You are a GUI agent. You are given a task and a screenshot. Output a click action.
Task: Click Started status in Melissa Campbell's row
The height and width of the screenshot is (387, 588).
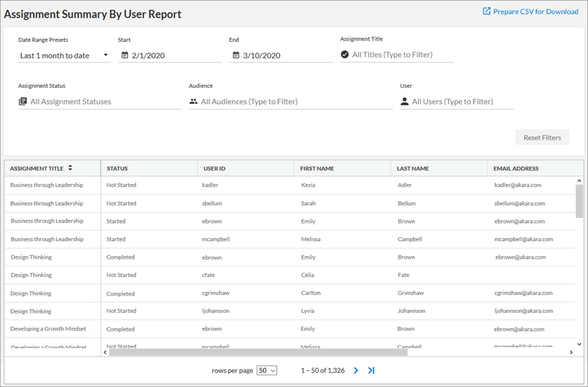[116, 239]
